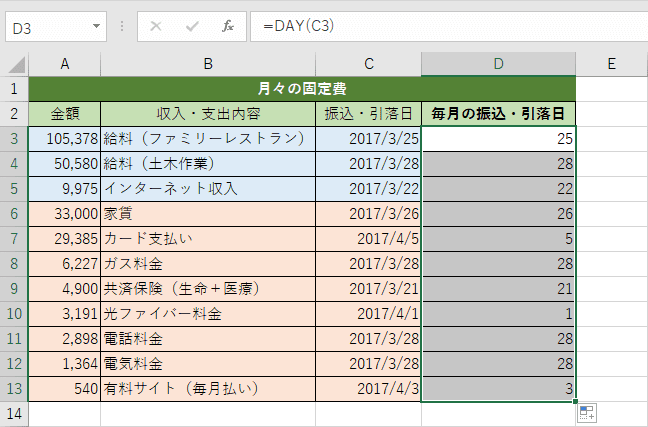Viewport: 648px width, 427px height.
Task: Select cell 有料サイト（毎月払い）
Action: 208,389
